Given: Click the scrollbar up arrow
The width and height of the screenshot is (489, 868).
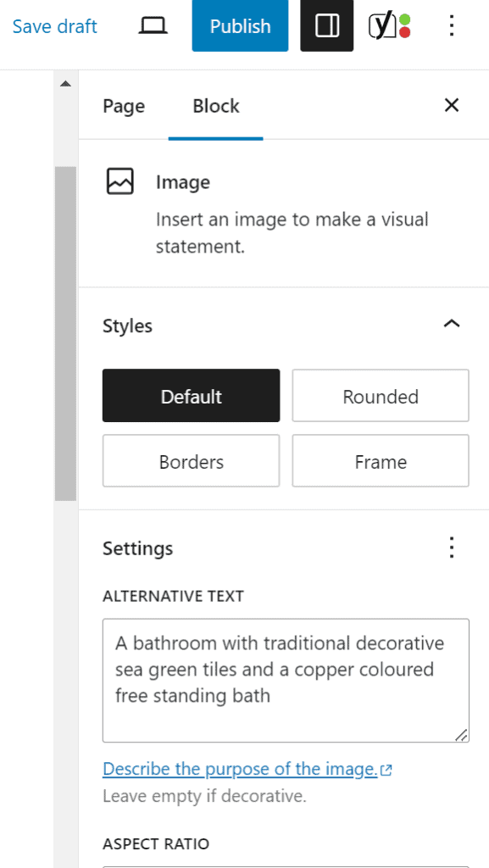Looking at the screenshot, I should 65,84.
